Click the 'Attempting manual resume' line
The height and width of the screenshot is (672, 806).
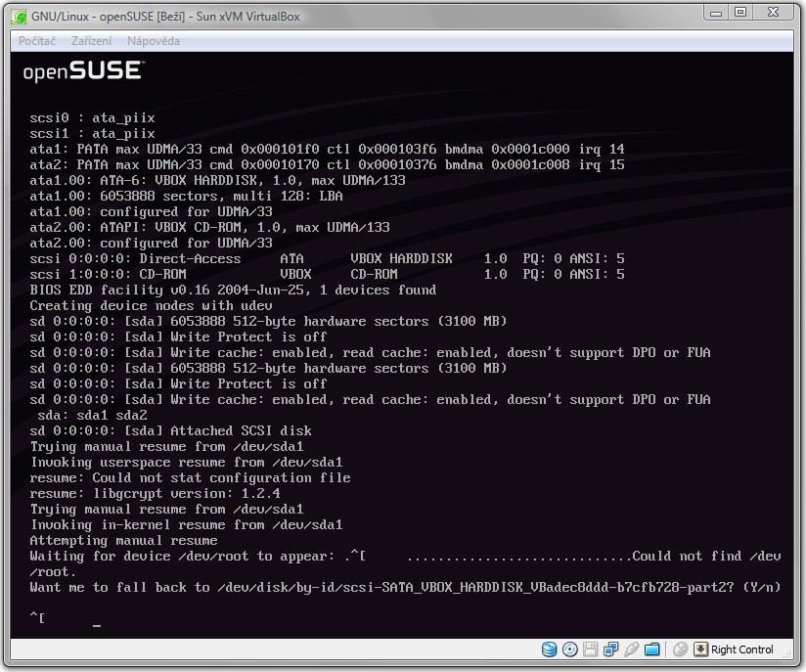click(123, 540)
